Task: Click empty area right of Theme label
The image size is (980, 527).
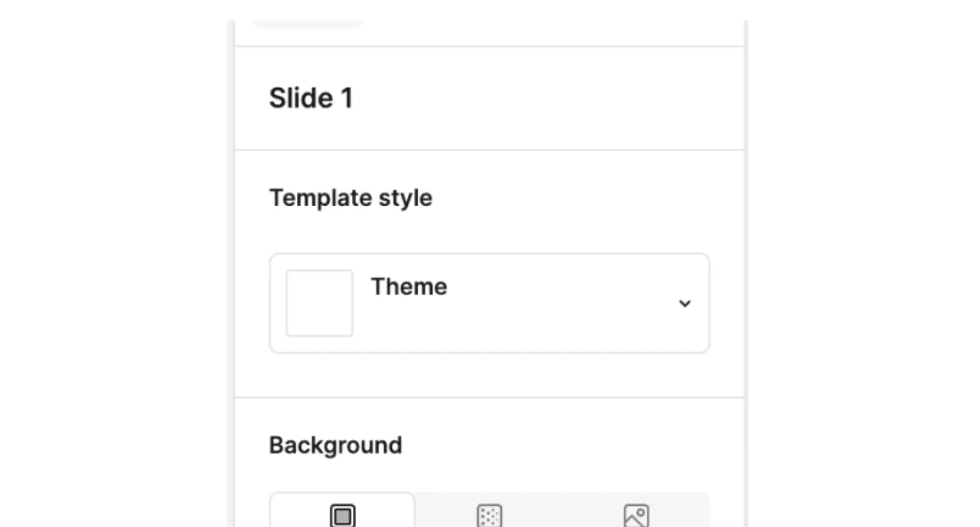Action: pyautogui.click(x=560, y=287)
